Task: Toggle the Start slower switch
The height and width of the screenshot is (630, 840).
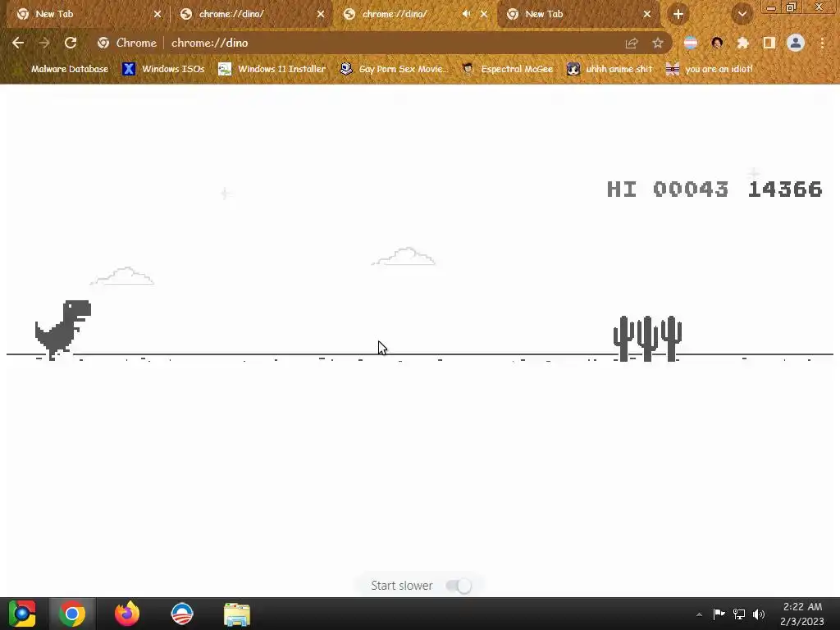Action: pyautogui.click(x=459, y=586)
